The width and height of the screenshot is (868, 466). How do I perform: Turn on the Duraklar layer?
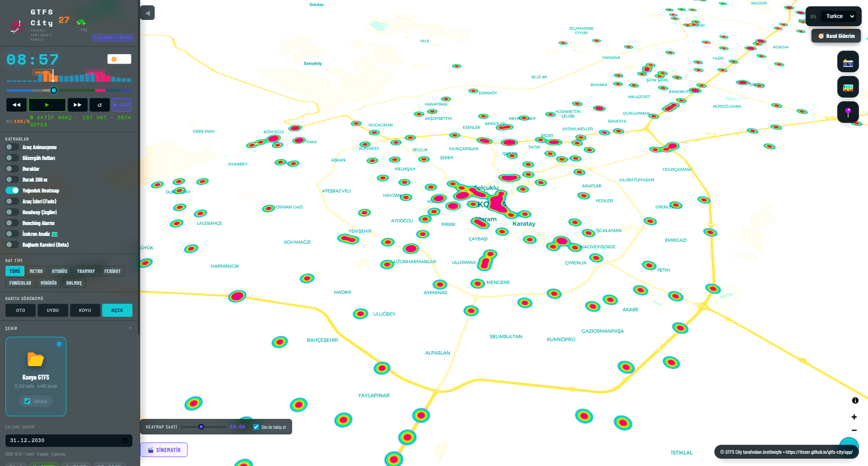pos(12,169)
